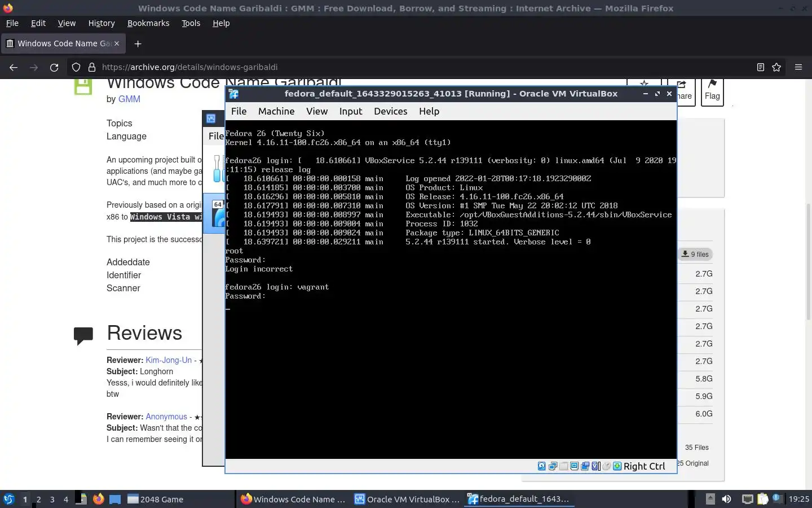Open the Help menu in the VM window
This screenshot has width=812, height=508.
click(429, 111)
